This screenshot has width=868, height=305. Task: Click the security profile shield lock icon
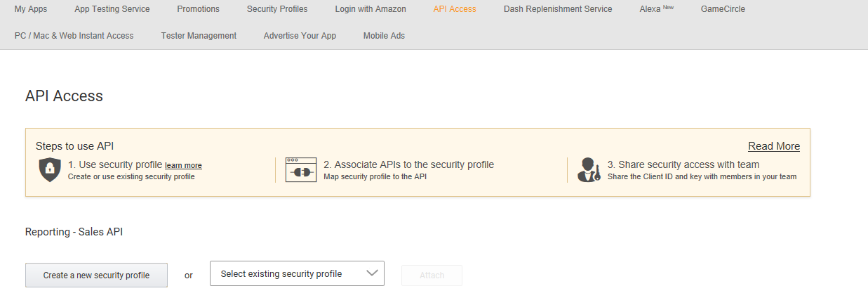pos(50,170)
